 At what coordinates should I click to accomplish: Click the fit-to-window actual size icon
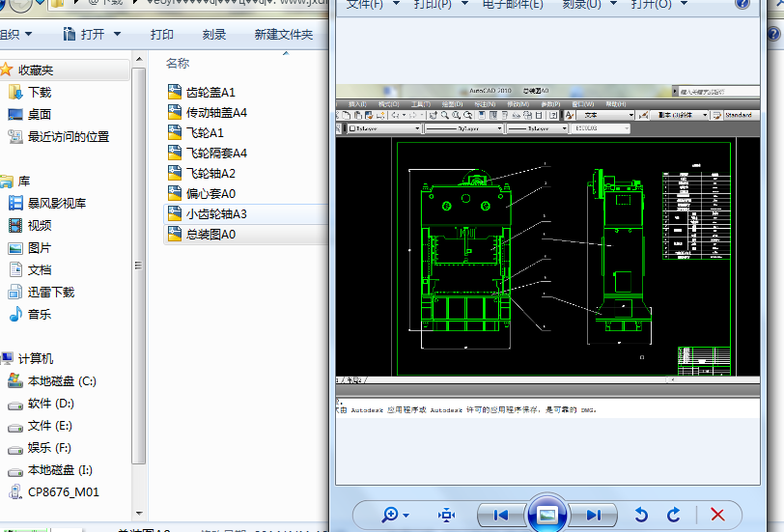(446, 515)
